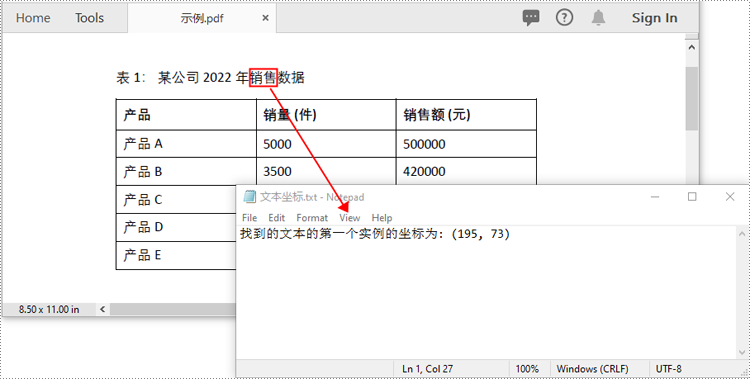Click the 产品 E cell
750x379 pixels.
coord(176,255)
